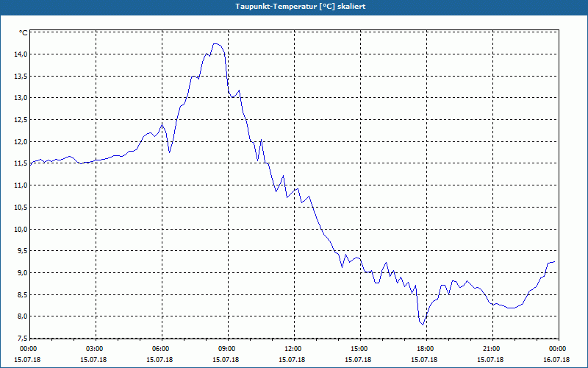Click the 13,5 y-axis label

pos(21,77)
